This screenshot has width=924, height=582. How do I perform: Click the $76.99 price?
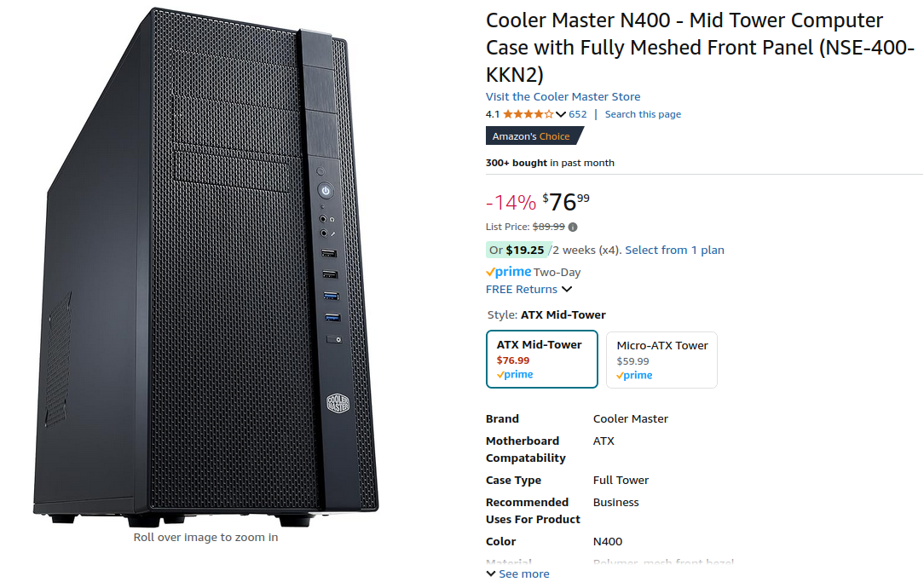tap(566, 202)
